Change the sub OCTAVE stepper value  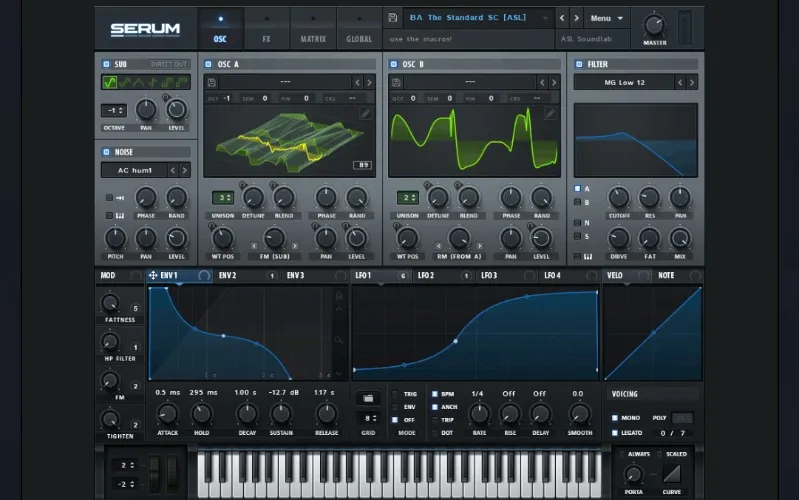[x=114, y=110]
